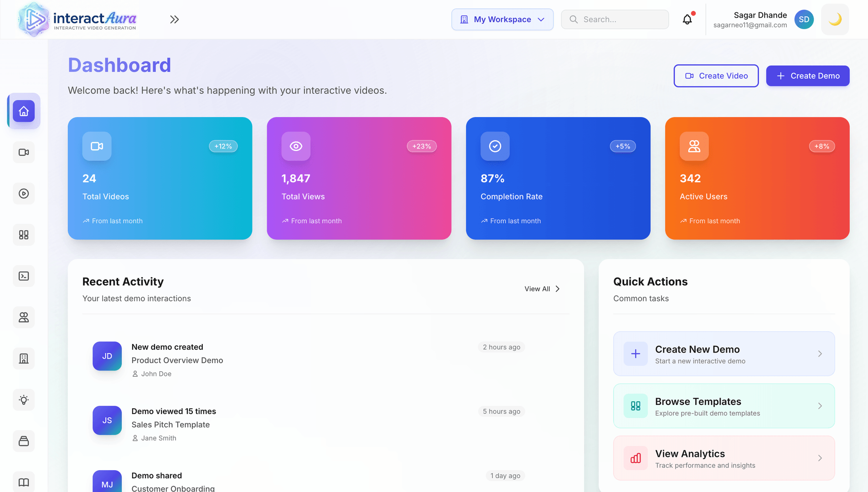The height and width of the screenshot is (492, 868).
Task: Open the My Workspace dropdown
Action: coord(502,20)
